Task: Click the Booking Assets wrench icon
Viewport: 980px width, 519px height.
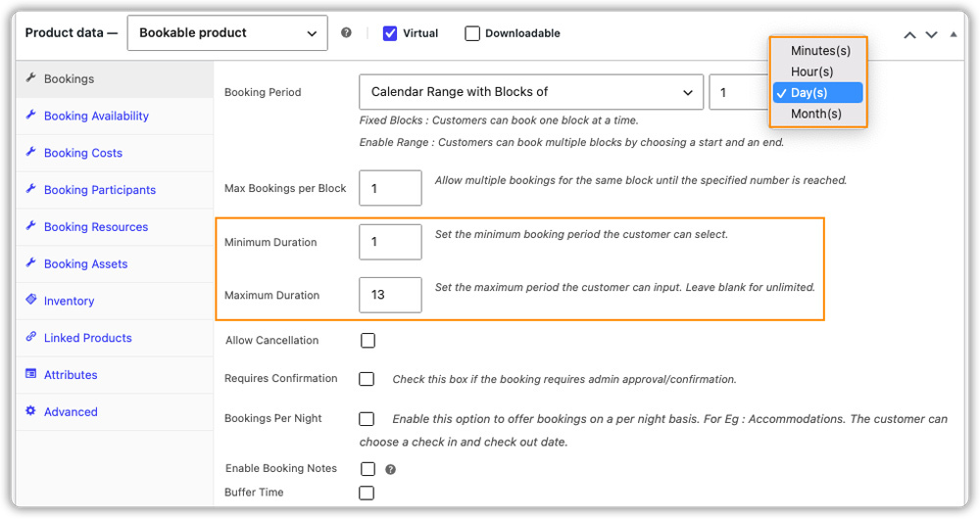Action: point(30,262)
